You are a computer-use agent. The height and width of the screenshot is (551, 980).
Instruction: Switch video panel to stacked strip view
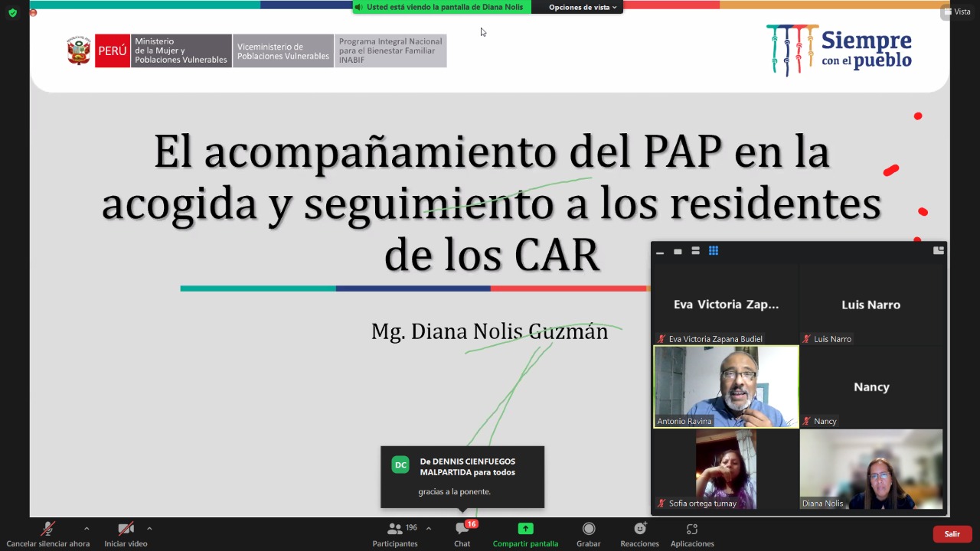pyautogui.click(x=695, y=251)
